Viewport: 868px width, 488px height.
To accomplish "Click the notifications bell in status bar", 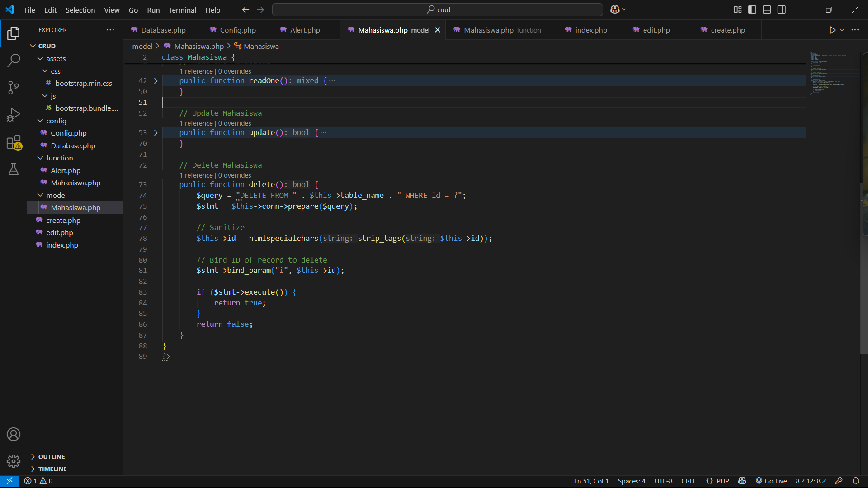I will (x=855, y=481).
